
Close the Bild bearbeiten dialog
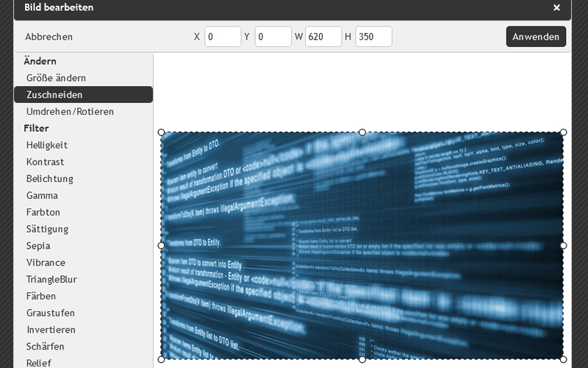(556, 8)
